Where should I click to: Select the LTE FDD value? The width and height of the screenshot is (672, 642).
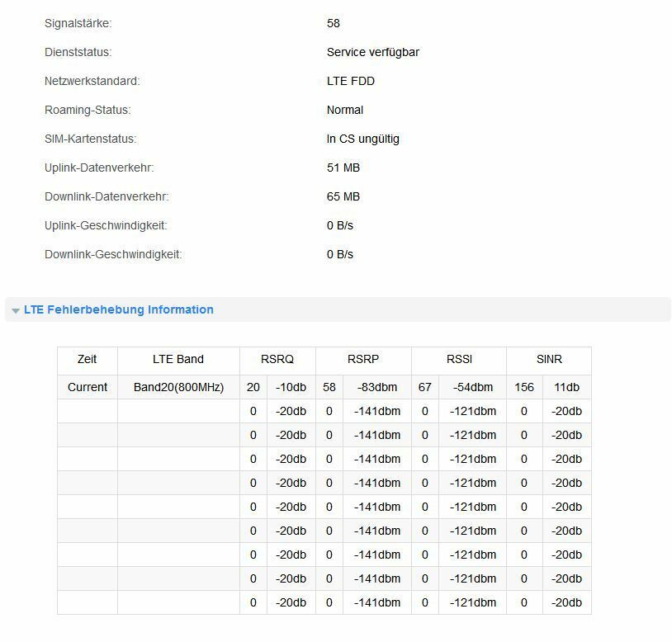pos(351,81)
